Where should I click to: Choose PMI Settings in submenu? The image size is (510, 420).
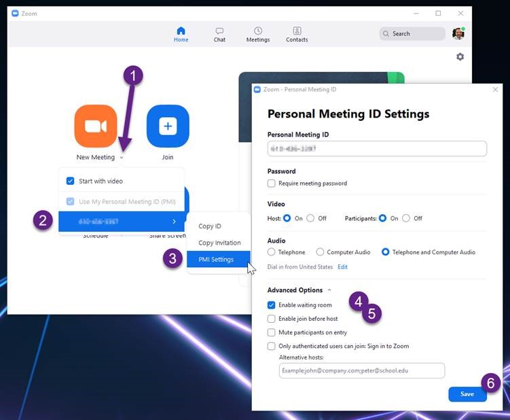pyautogui.click(x=218, y=259)
